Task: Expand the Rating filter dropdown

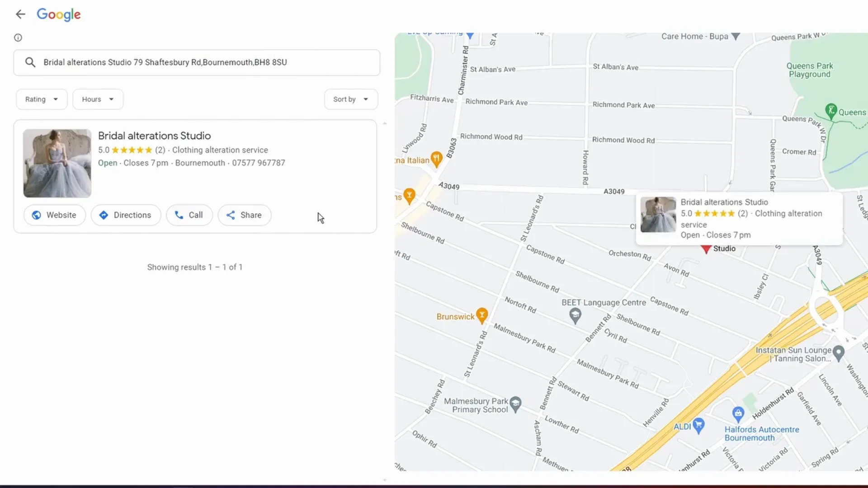Action: (42, 99)
